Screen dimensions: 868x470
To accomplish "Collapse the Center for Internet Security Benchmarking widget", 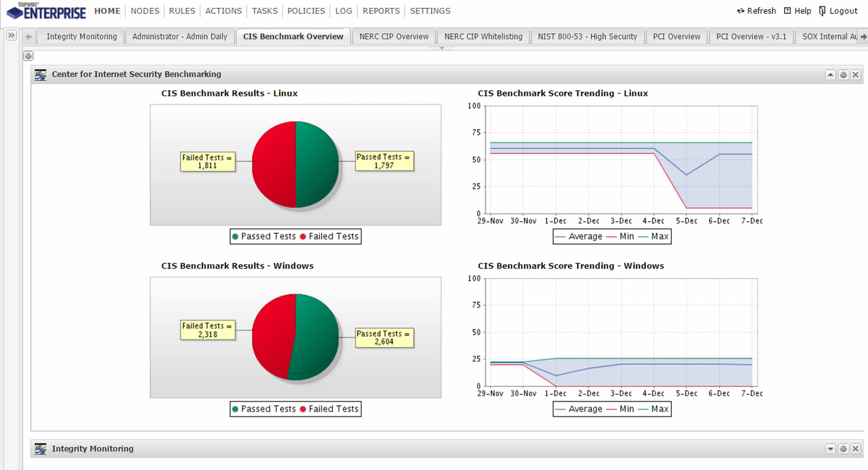I will click(830, 75).
